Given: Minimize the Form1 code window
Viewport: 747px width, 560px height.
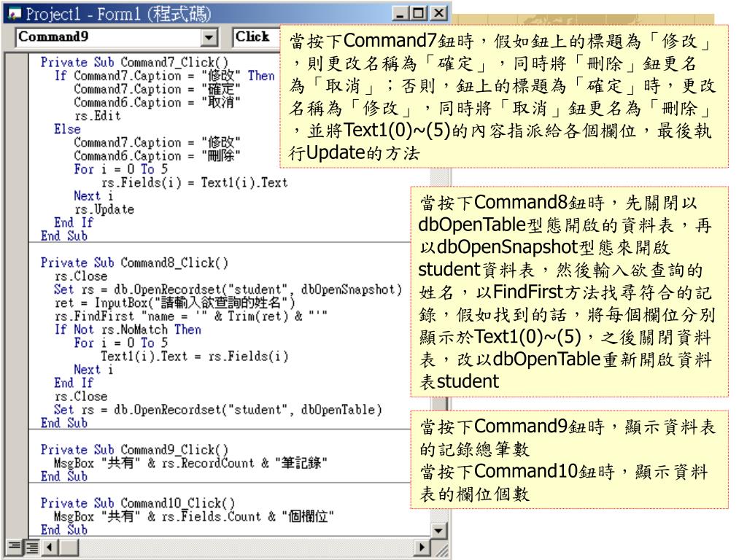Looking at the screenshot, I should click(x=400, y=13).
